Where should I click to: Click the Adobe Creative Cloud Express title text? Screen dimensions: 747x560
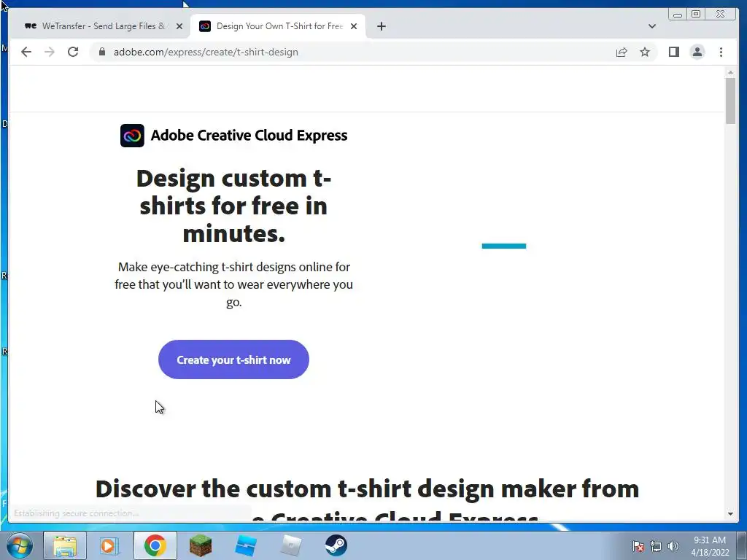249,136
